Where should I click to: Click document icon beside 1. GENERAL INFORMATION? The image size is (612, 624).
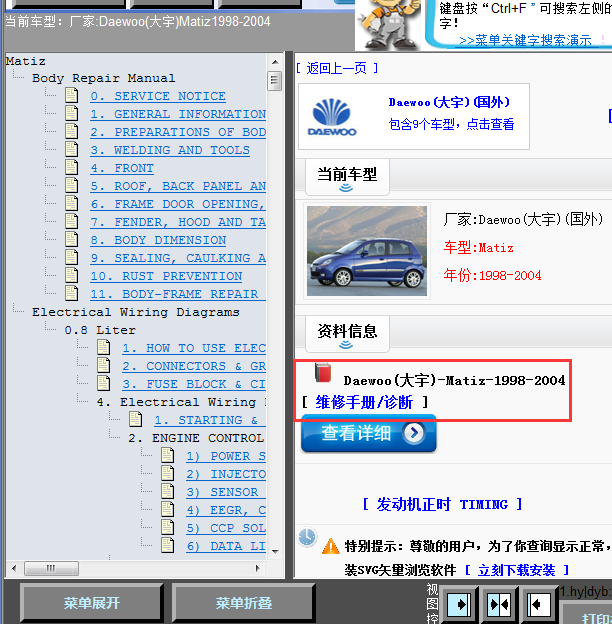(x=72, y=113)
